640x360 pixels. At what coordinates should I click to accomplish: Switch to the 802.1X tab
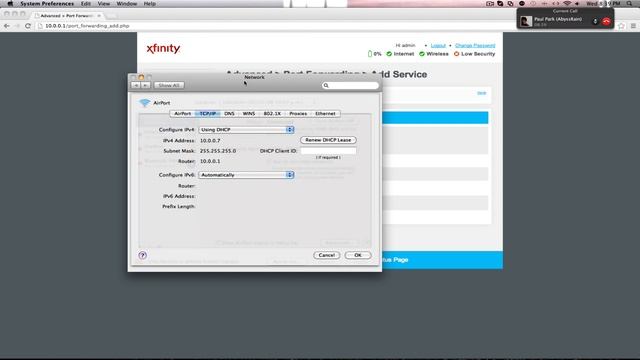point(272,113)
